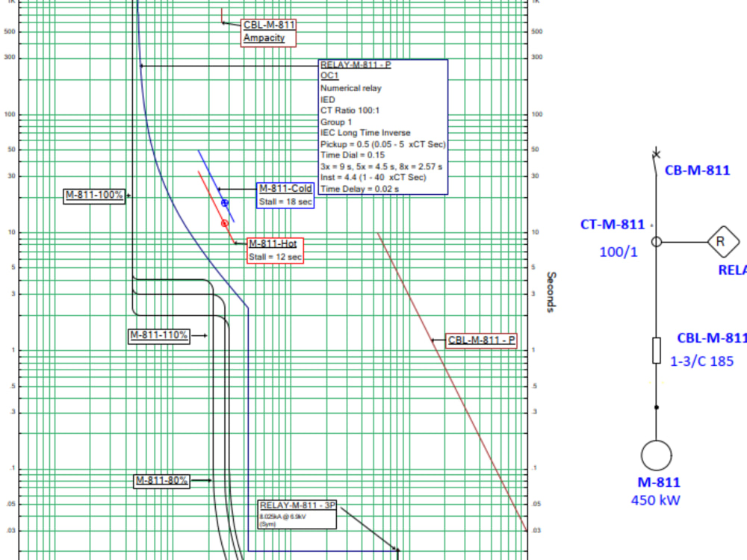Image resolution: width=747 pixels, height=560 pixels.
Task: Select the M-811-80% curve tag
Action: [x=162, y=480]
